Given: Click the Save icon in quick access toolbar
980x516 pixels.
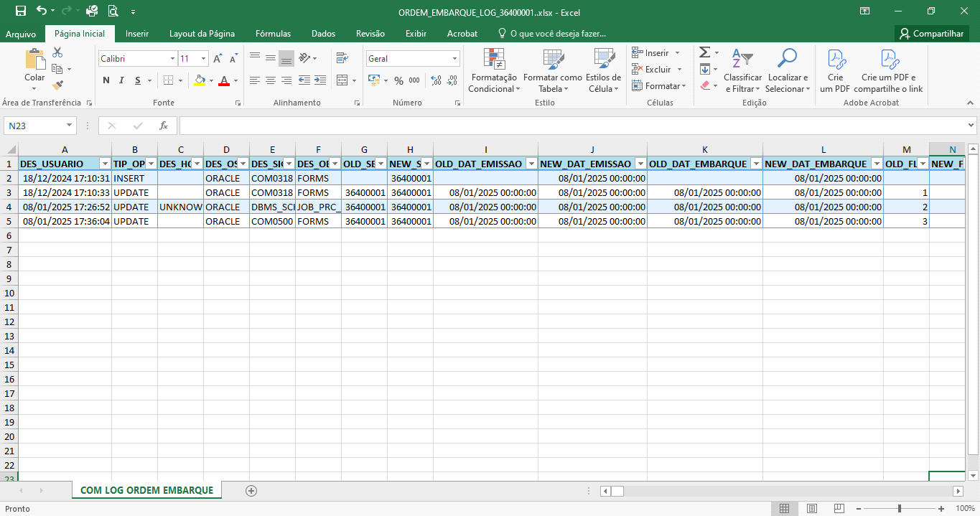Looking at the screenshot, I should (20, 11).
